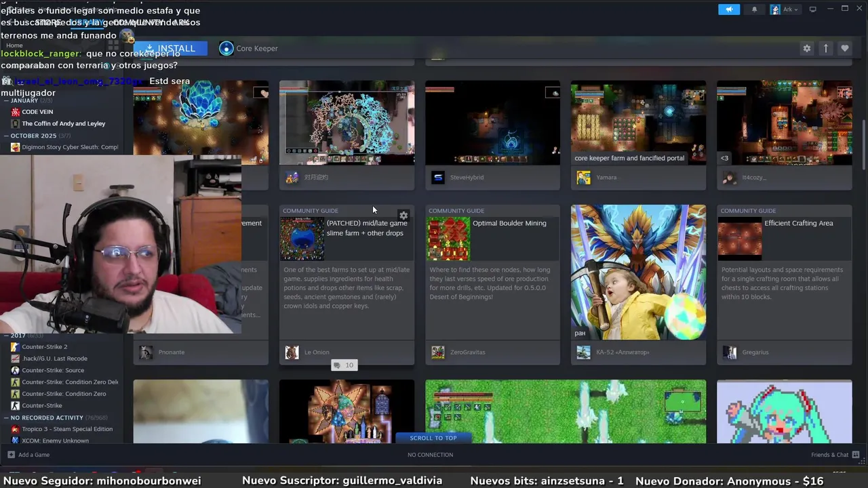Click the XCOM: Enemy Unknown game icon
This screenshot has width=868, height=488.
pos(15,441)
